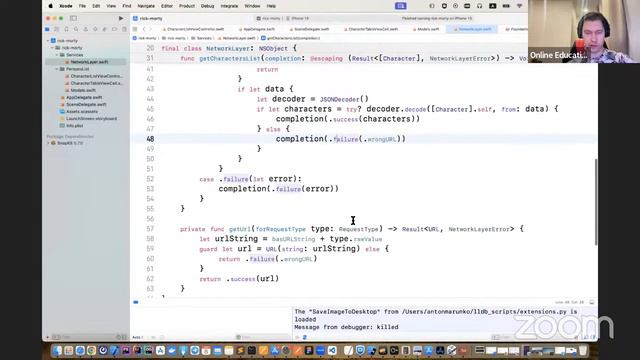Select NetworkLayer.swift in the navigator
Viewport: 640px width, 360px height.
(86, 62)
